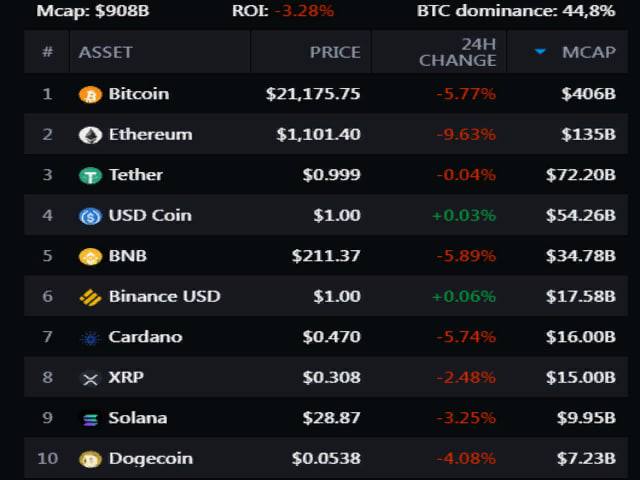The image size is (640, 480).
Task: Open the Bitcoin asset name link
Action: tap(138, 94)
